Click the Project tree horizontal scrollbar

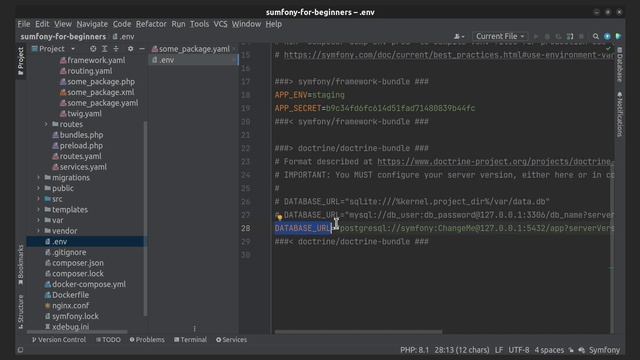tap(78, 332)
